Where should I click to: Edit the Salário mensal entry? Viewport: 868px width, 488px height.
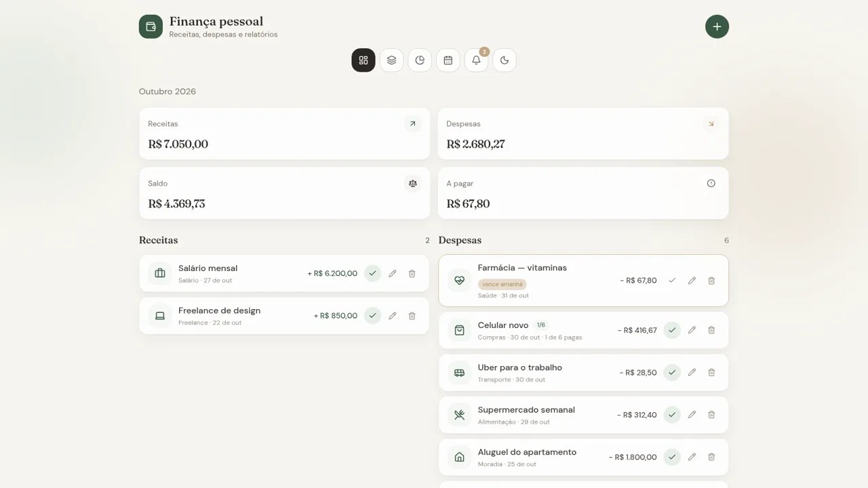(x=392, y=273)
